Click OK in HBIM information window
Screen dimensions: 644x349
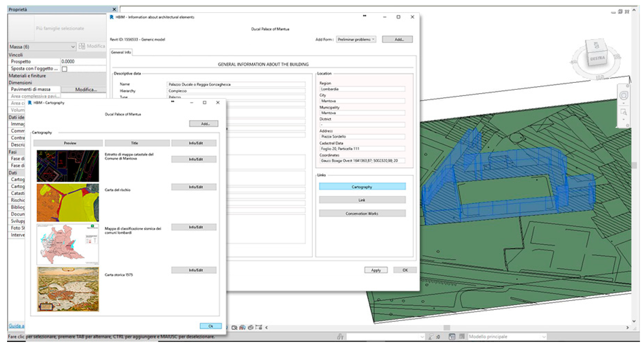coord(405,270)
